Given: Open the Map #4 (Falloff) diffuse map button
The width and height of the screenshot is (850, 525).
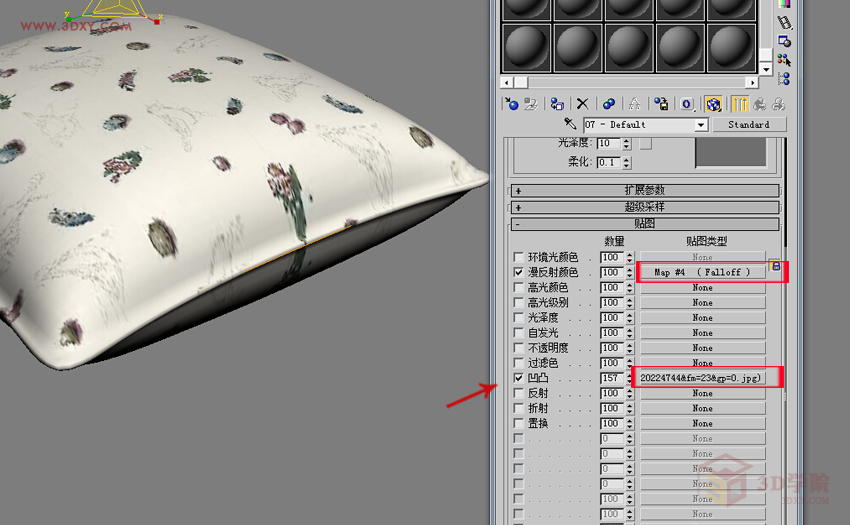Looking at the screenshot, I should (703, 272).
